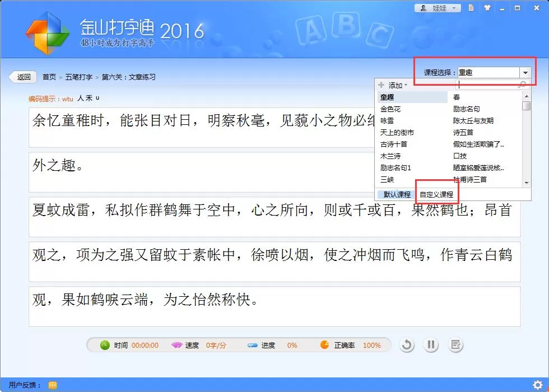Click the text line starting 夏蚊成雷

(274, 217)
